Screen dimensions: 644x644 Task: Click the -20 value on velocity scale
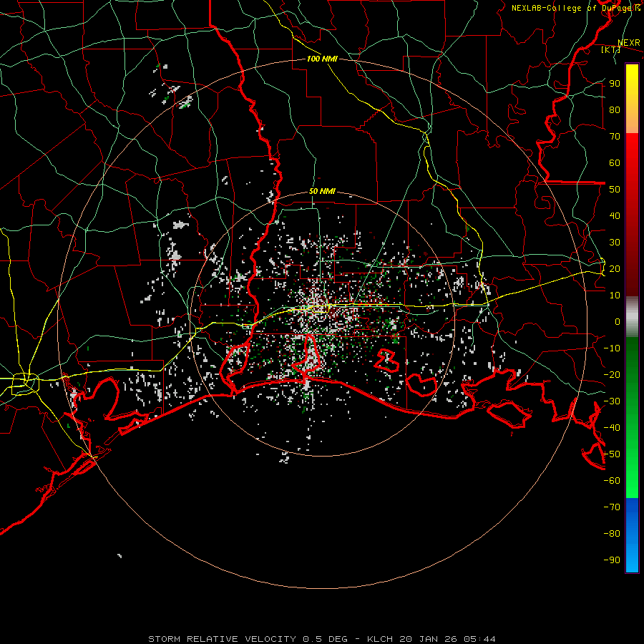click(612, 374)
